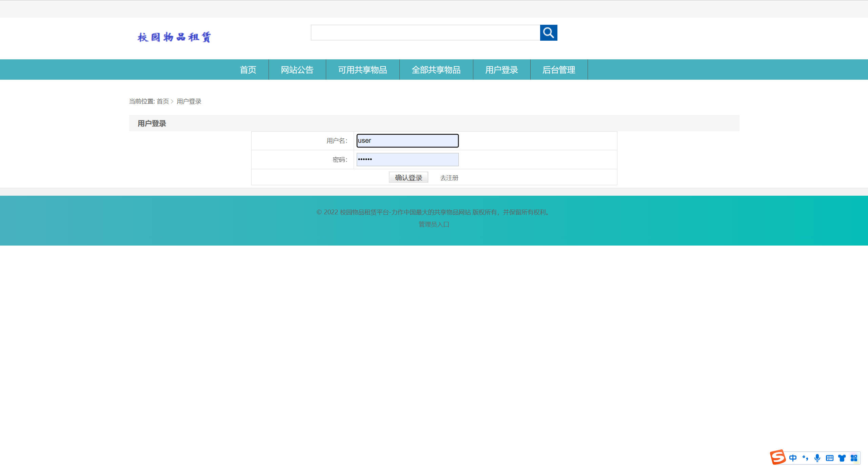The image size is (868, 466).
Task: Start voice input via Sogou microphone icon
Action: 817,458
